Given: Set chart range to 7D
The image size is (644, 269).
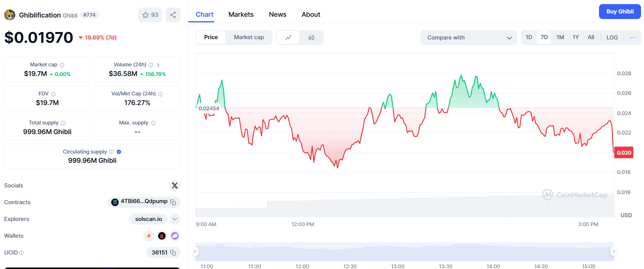Looking at the screenshot, I should click(544, 37).
